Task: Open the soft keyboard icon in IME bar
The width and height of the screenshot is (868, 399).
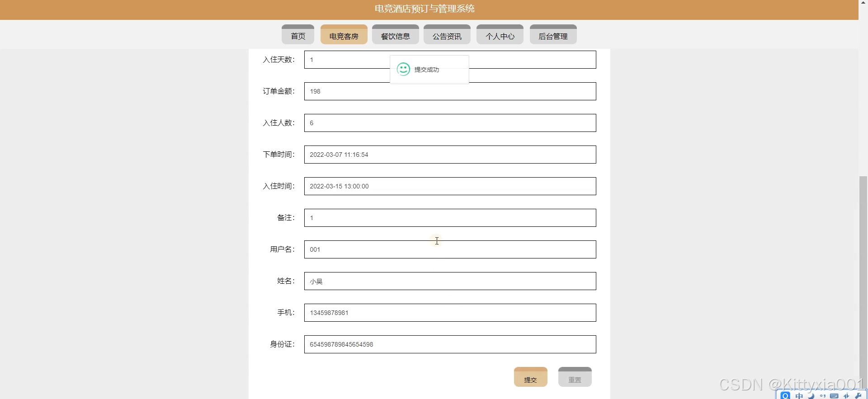Action: pos(835,396)
